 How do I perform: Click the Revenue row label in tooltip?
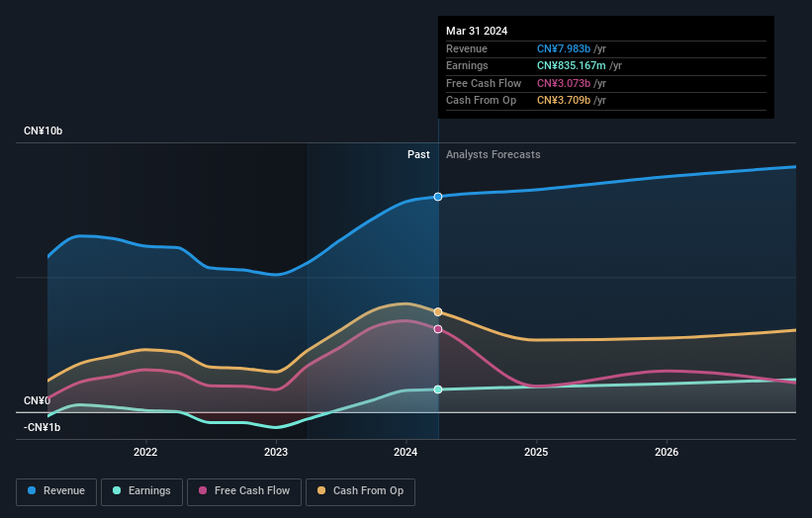click(x=467, y=48)
